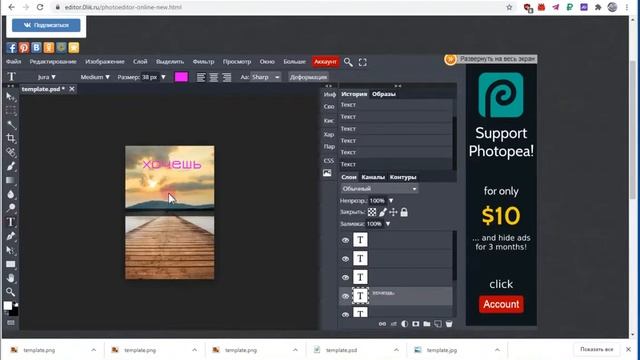Open the Sharp anti-aliasing dropdown
Screen dimensions: 640x360
click(x=265, y=77)
